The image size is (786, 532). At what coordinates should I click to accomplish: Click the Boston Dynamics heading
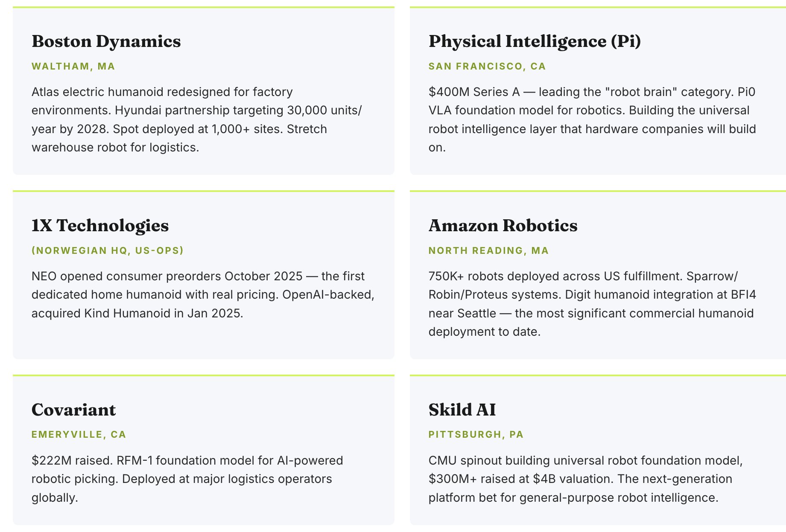pyautogui.click(x=106, y=41)
